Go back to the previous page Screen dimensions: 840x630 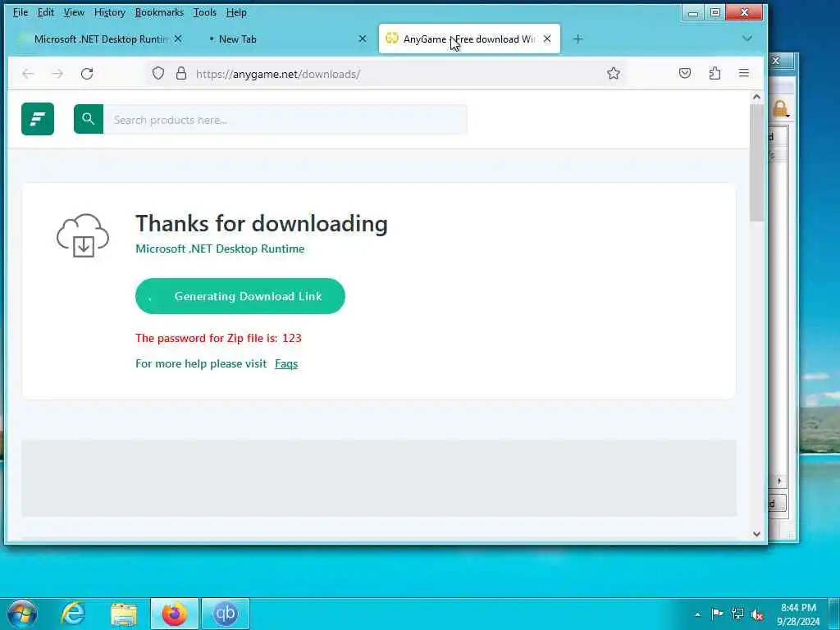pyautogui.click(x=28, y=73)
